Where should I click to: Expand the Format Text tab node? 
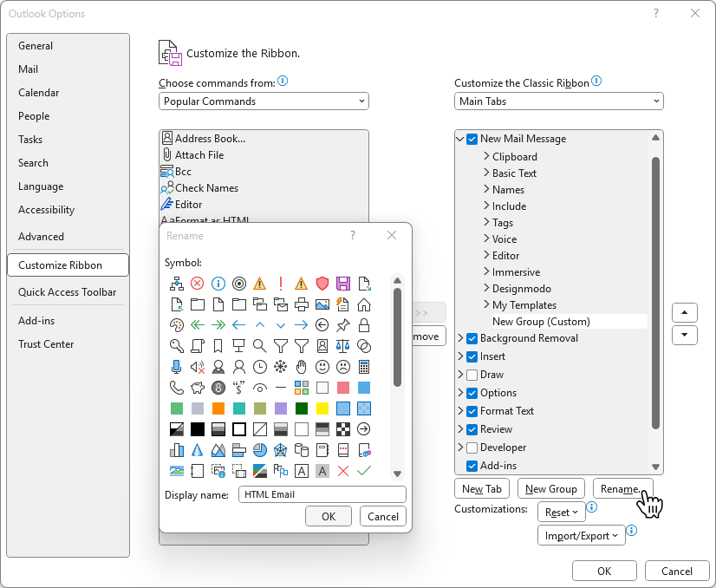coord(460,411)
